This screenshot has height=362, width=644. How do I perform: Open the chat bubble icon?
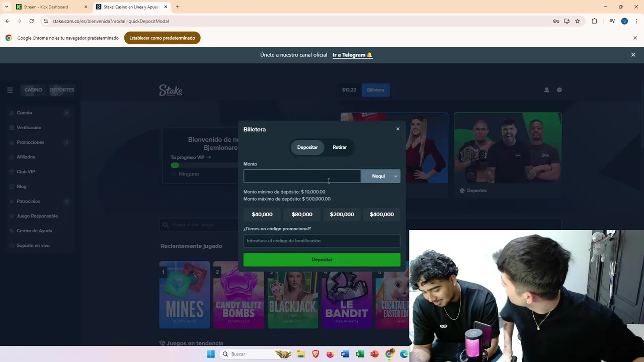coord(559,90)
